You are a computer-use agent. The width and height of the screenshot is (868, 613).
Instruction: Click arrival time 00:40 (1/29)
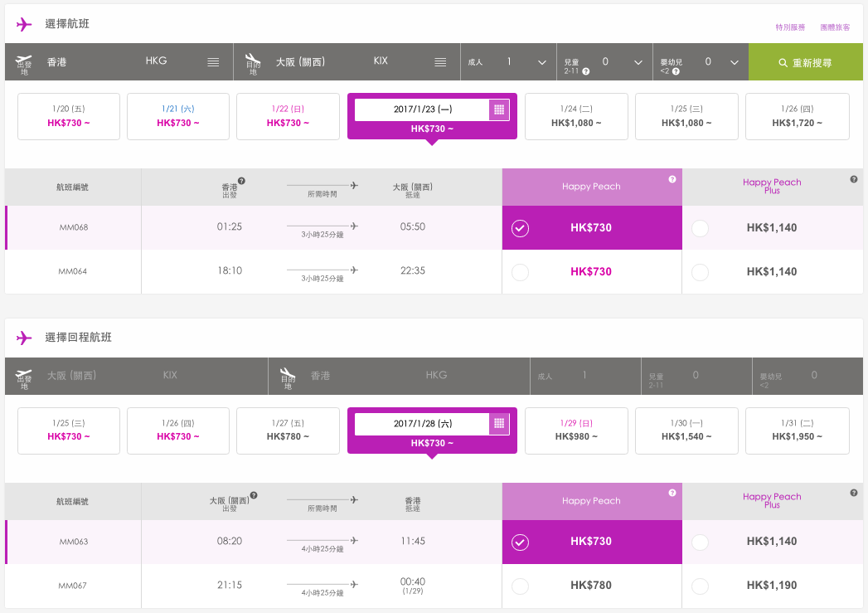tap(412, 586)
